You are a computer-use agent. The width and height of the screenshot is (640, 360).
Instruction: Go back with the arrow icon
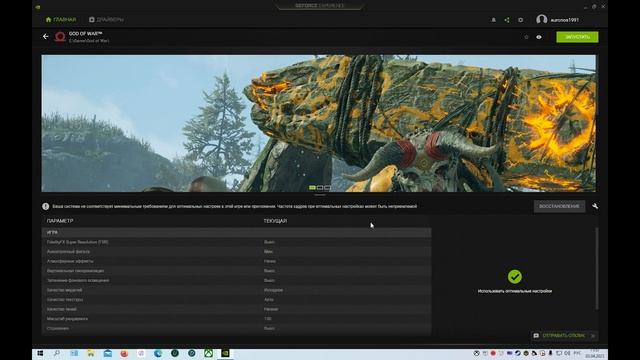pos(45,36)
